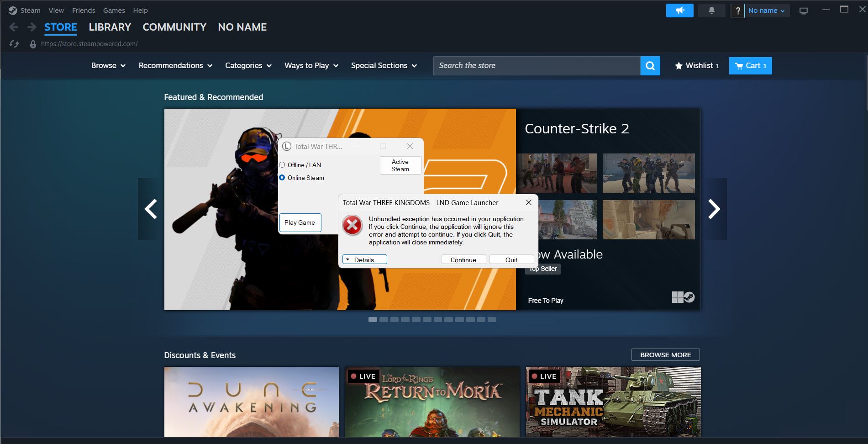Expand Details in the error dialog
This screenshot has width=868, height=444.
(364, 259)
